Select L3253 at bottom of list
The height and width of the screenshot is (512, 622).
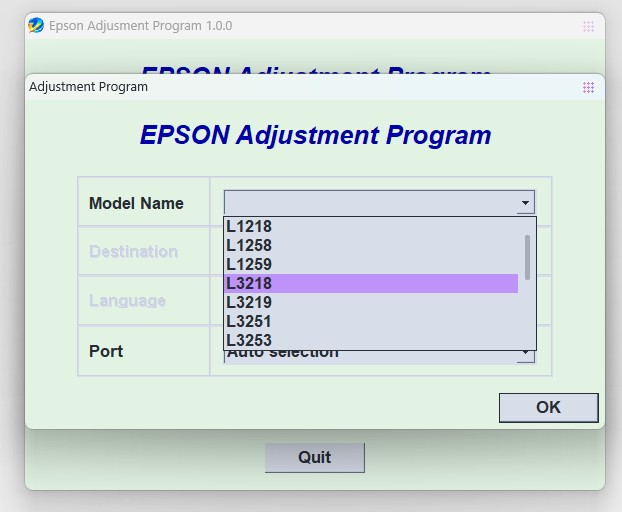click(x=371, y=340)
